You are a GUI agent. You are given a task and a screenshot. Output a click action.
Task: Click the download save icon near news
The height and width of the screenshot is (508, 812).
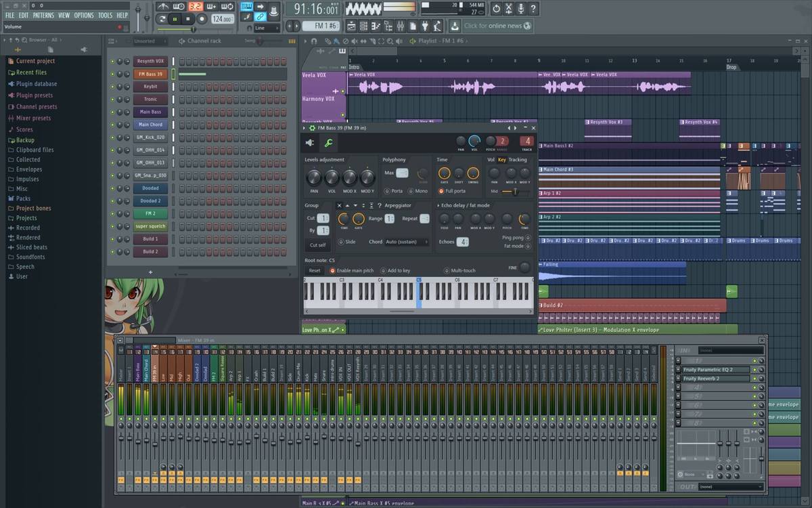(455, 26)
